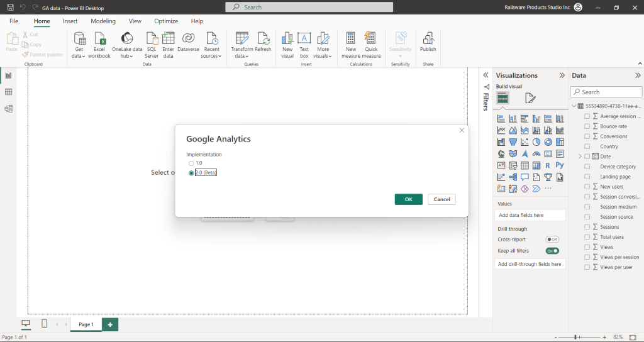Open the Transform data dropdown
644x342 pixels.
pyautogui.click(x=241, y=45)
